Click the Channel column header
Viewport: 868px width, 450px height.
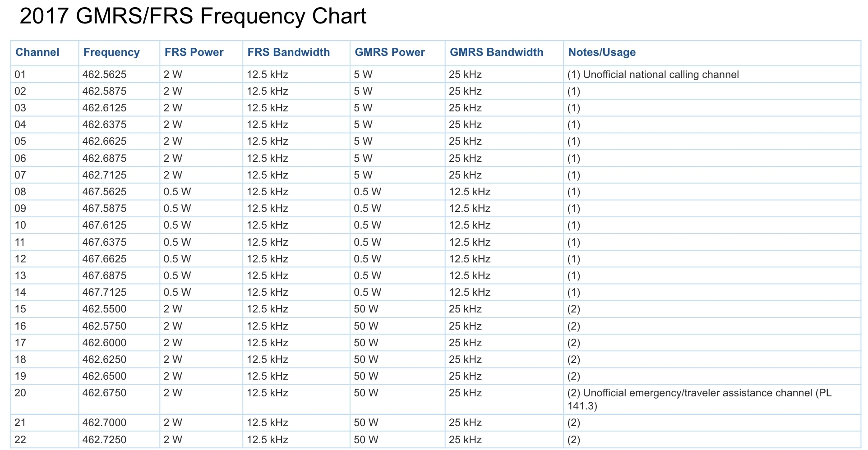[x=37, y=52]
